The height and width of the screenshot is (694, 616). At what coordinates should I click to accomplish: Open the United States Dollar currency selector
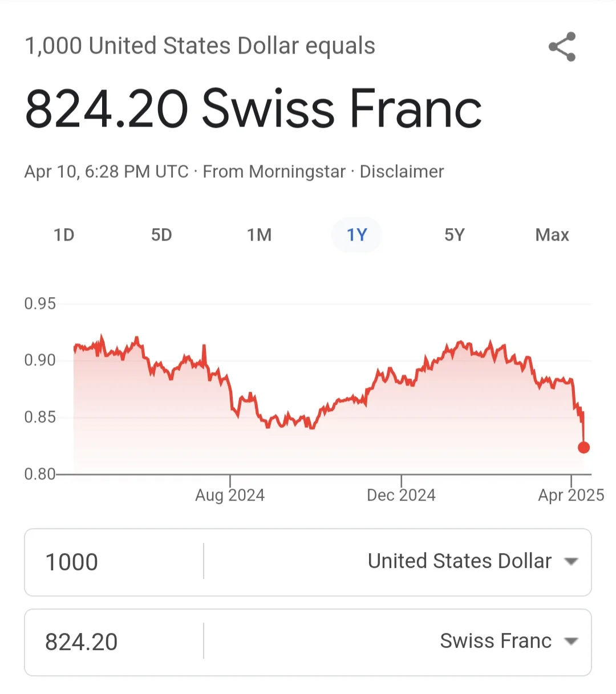click(x=460, y=562)
